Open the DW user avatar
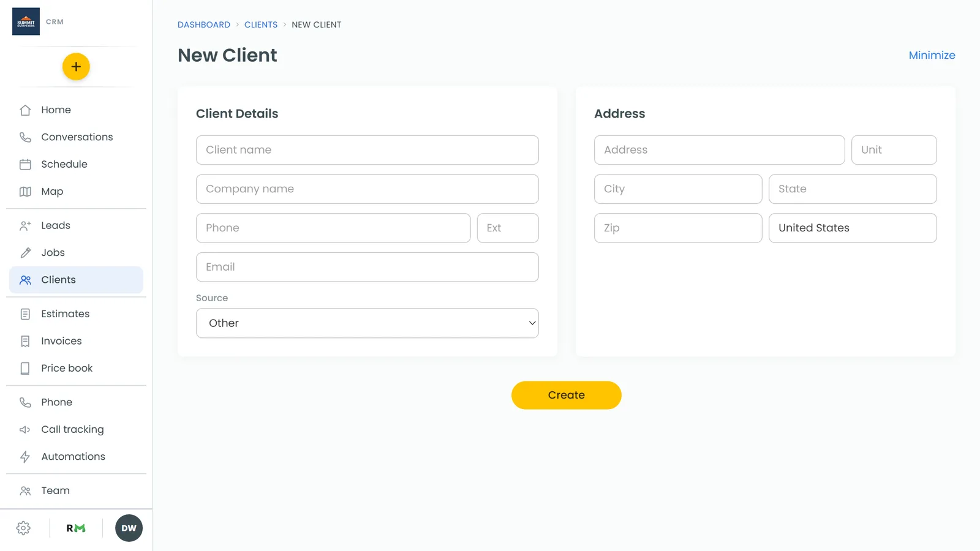The height and width of the screenshot is (551, 980). pos(129,528)
